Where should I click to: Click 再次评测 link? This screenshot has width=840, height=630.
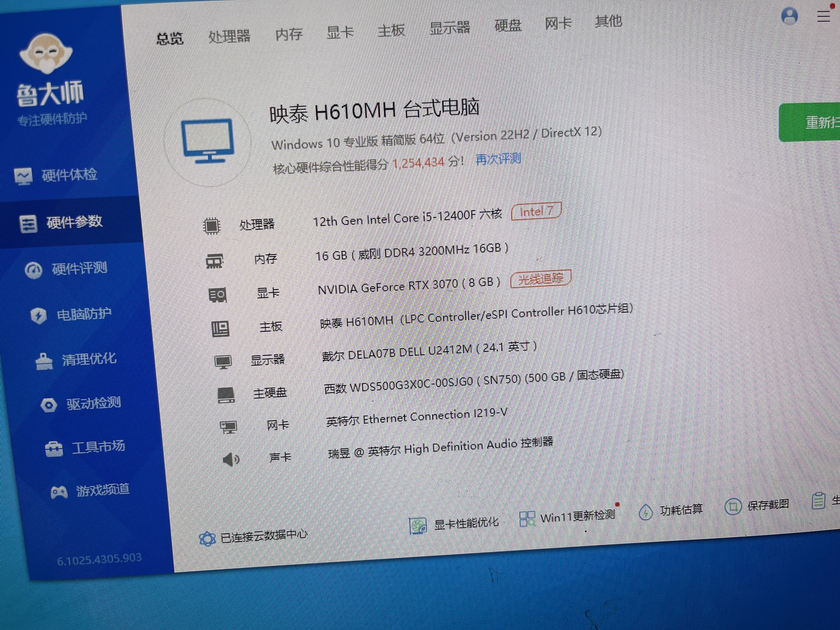tap(498, 159)
